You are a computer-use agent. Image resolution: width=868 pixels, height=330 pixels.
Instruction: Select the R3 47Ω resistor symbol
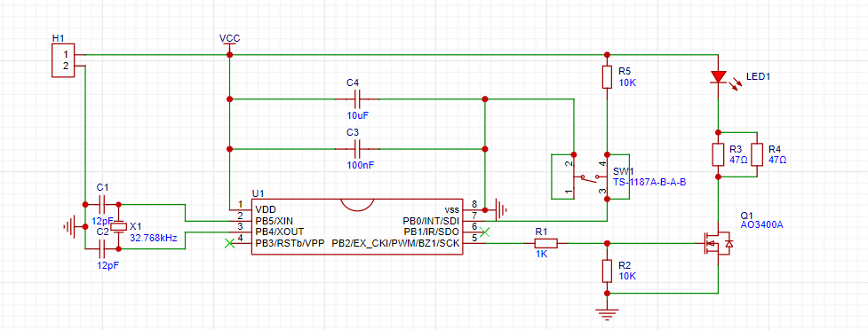[718, 154]
